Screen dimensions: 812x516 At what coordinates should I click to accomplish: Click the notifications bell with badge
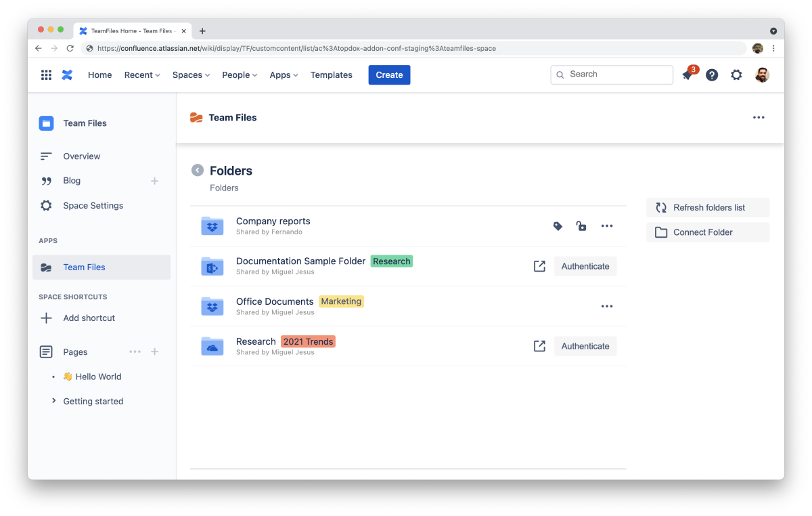(x=687, y=75)
